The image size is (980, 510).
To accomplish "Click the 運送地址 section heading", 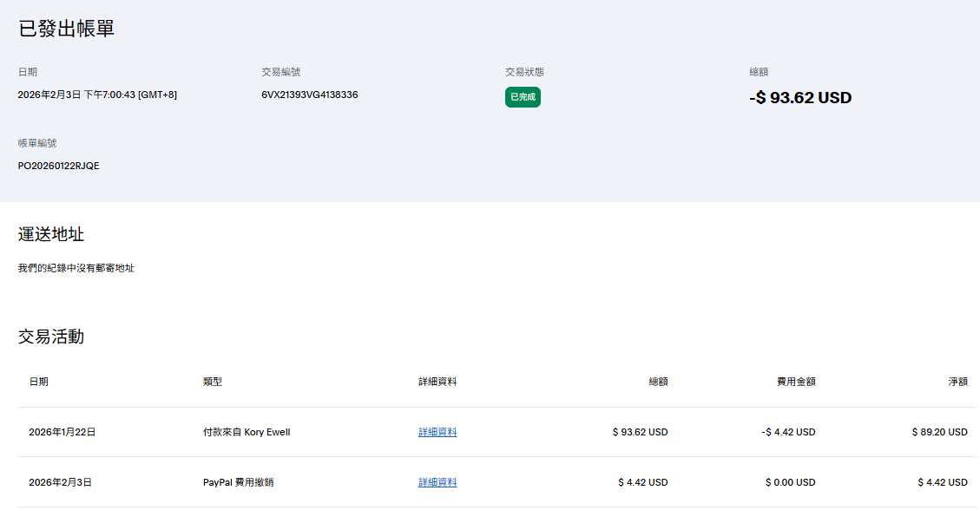I will tap(51, 234).
